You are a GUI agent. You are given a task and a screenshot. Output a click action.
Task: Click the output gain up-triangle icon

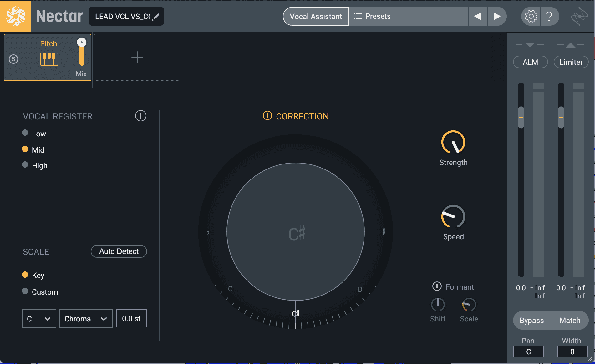pyautogui.click(x=571, y=45)
